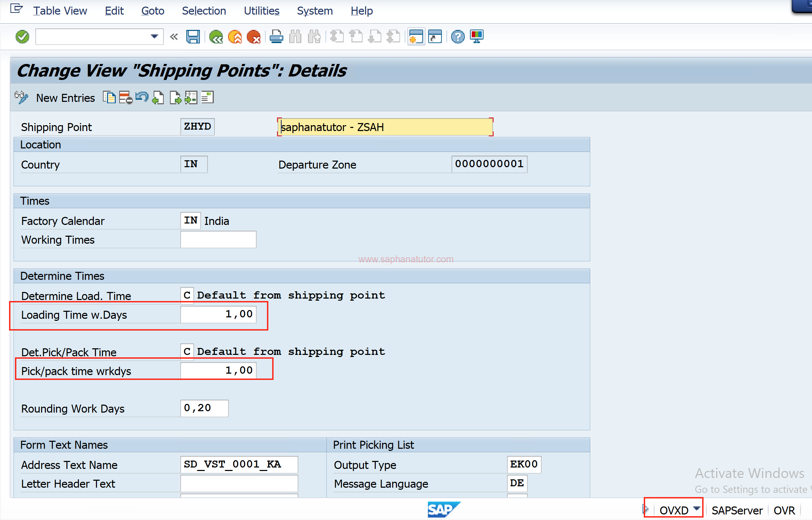
Task: Open the OVXD status bar dropdown
Action: [696, 510]
